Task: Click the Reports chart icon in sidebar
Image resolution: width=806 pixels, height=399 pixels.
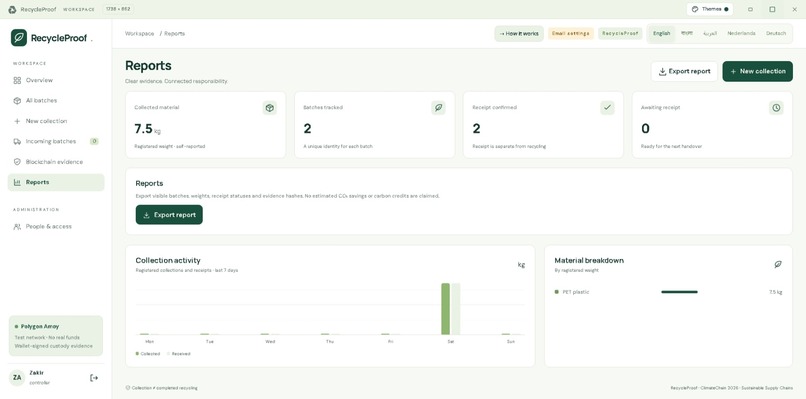Action: pos(17,183)
